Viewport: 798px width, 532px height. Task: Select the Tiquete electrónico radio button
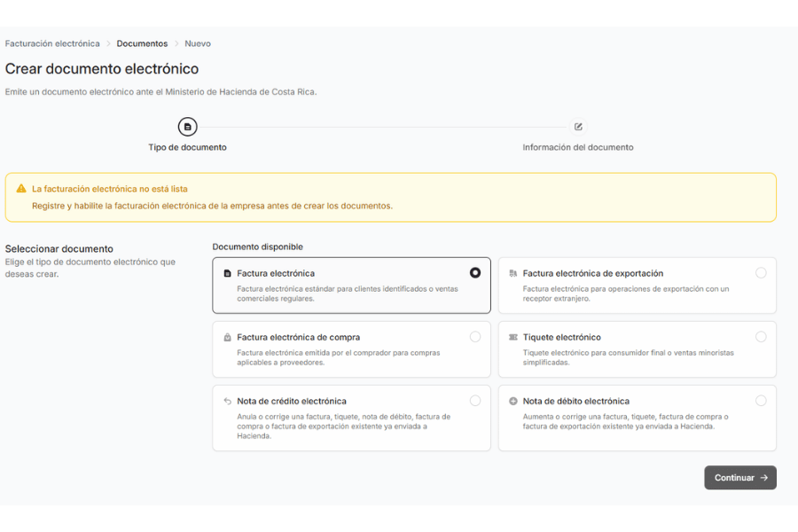coord(761,337)
